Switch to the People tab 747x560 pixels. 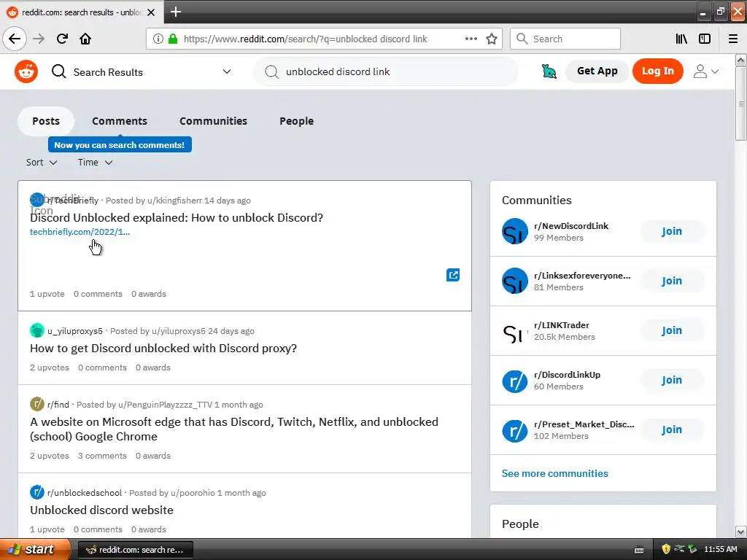[296, 121]
